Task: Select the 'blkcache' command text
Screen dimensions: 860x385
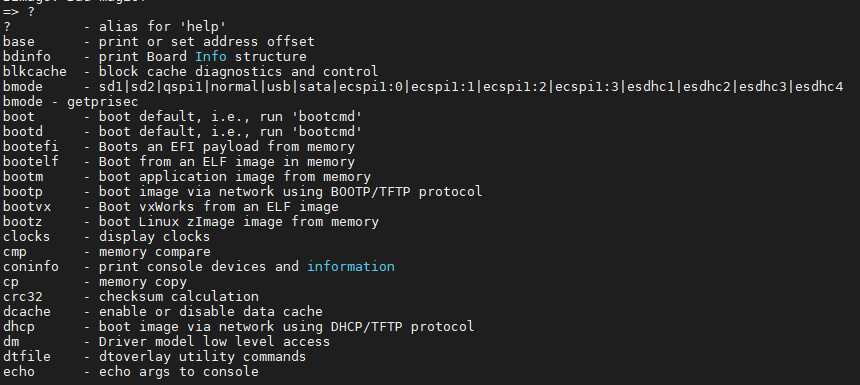Action: click(x=35, y=71)
